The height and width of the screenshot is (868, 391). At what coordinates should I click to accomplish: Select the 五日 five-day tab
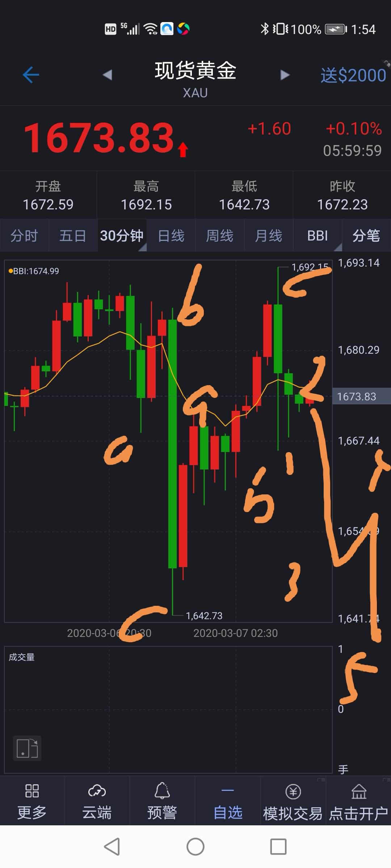73,235
